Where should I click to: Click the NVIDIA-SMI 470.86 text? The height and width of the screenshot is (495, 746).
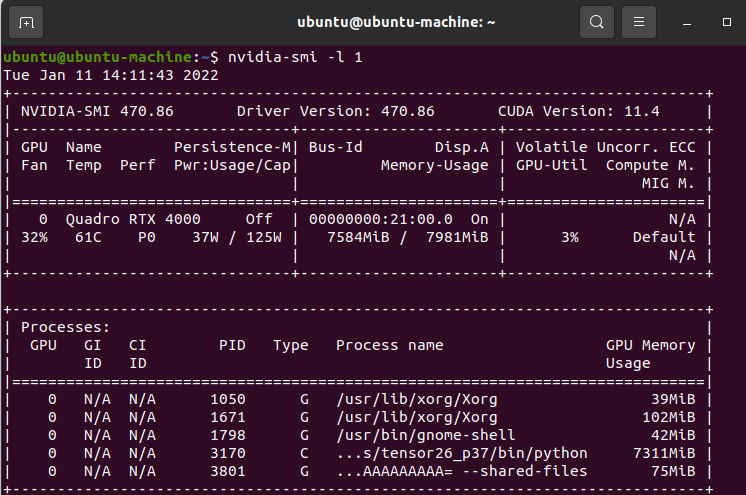pyautogui.click(x=97, y=111)
